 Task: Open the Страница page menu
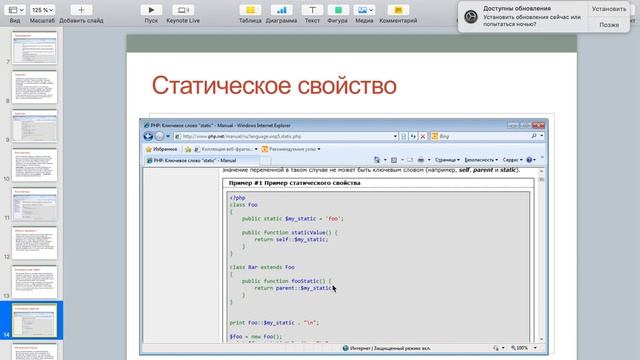pyautogui.click(x=447, y=160)
